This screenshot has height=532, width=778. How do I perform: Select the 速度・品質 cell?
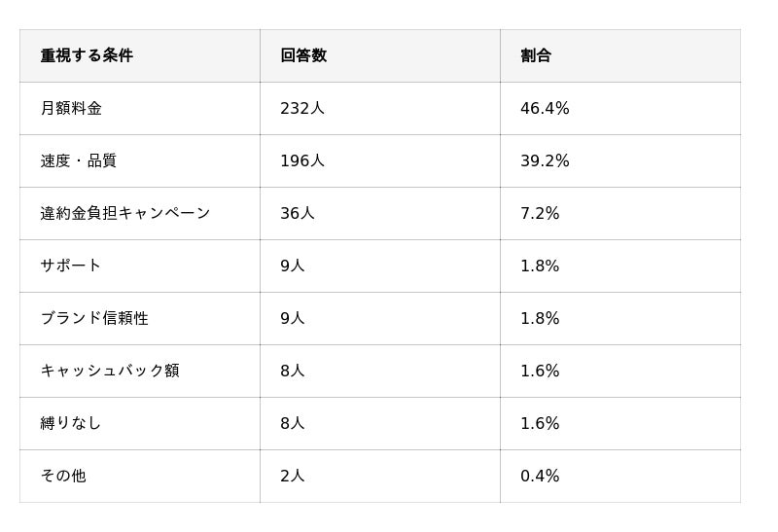point(78,160)
